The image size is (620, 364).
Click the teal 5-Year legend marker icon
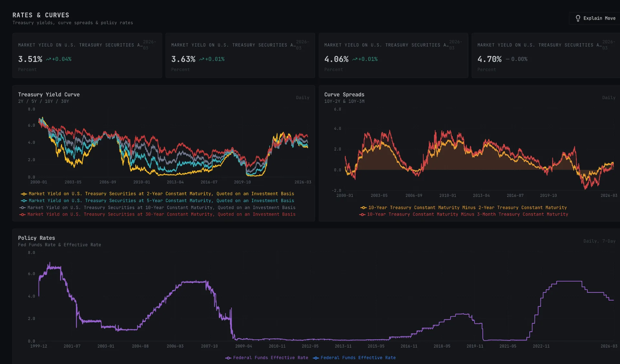coord(24,201)
